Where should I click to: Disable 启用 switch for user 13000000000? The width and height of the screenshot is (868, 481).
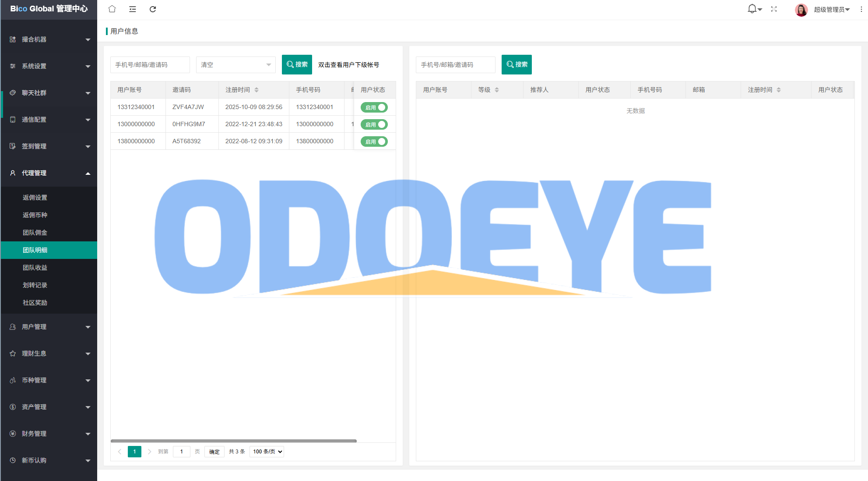[x=374, y=124]
